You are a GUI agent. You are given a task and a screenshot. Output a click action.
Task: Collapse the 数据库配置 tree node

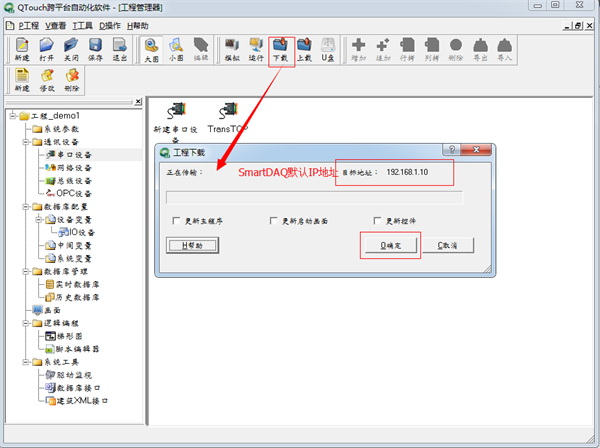click(24, 206)
